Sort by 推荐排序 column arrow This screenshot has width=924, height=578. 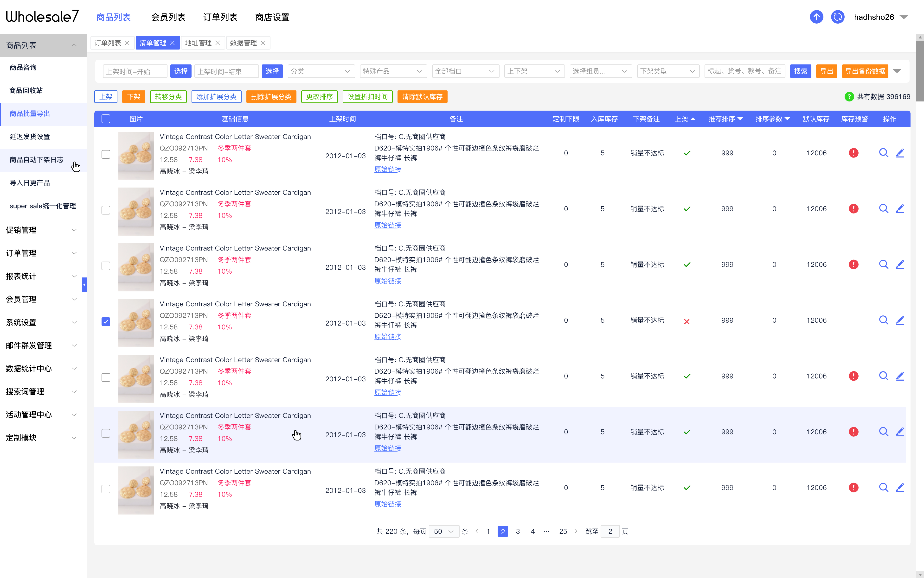coord(740,119)
